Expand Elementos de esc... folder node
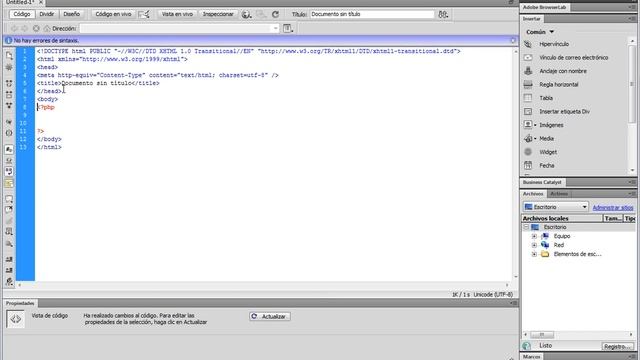This screenshot has width=640, height=360. tap(534, 254)
